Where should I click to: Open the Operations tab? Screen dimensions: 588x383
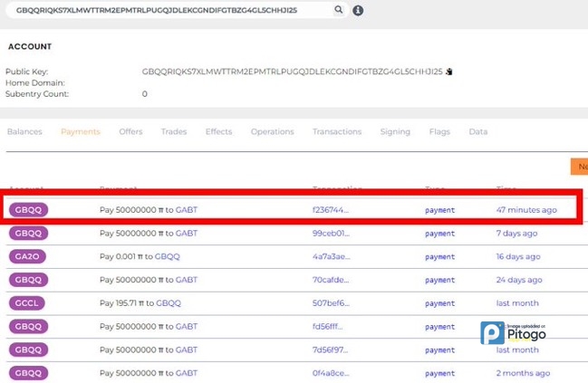pyautogui.click(x=272, y=132)
